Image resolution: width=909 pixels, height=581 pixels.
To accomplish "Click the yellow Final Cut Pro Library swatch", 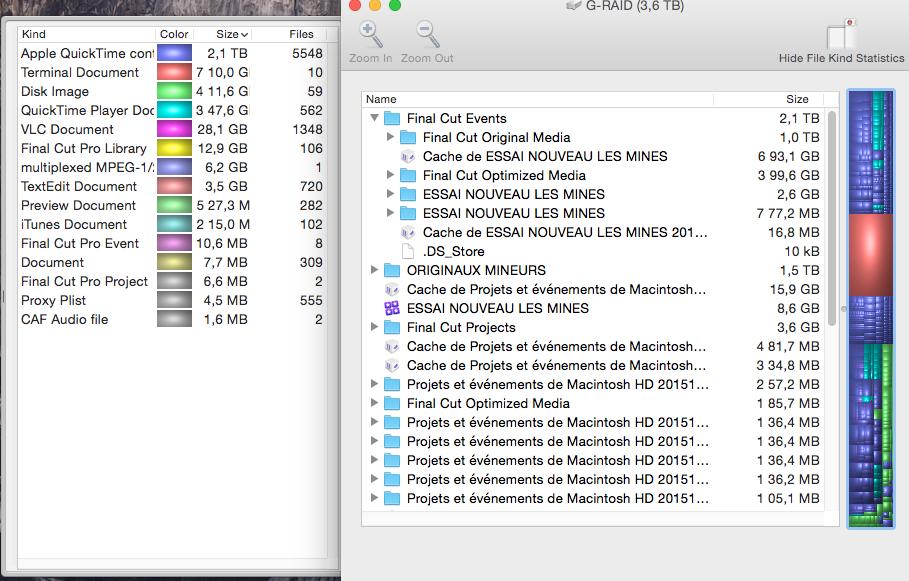I will [174, 148].
